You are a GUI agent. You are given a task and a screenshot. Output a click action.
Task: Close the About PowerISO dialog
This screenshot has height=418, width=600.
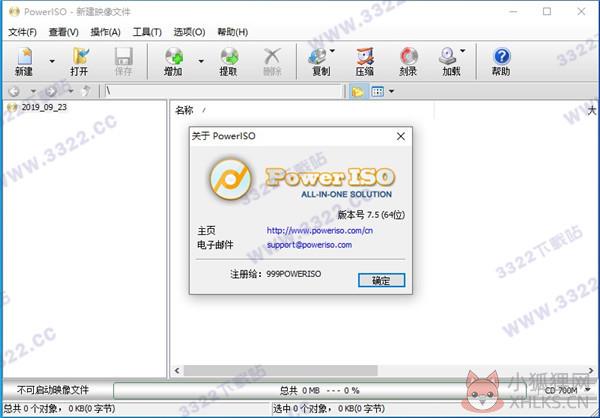(401, 136)
